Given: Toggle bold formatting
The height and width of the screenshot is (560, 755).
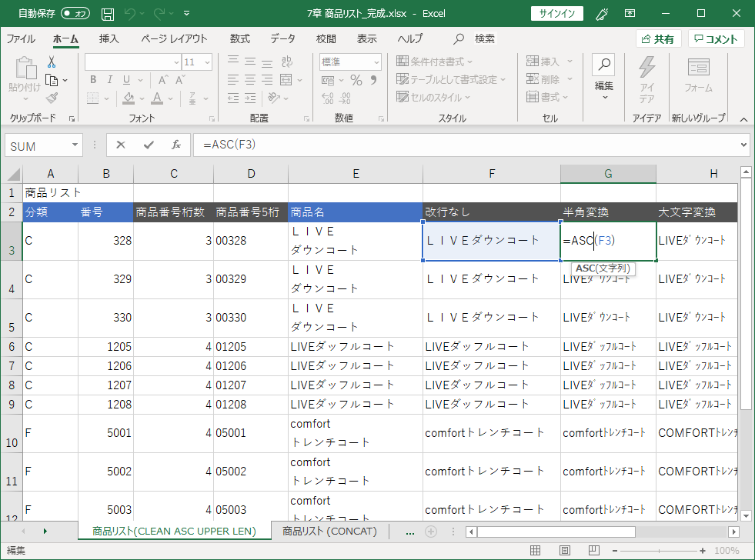Looking at the screenshot, I should click(92, 79).
